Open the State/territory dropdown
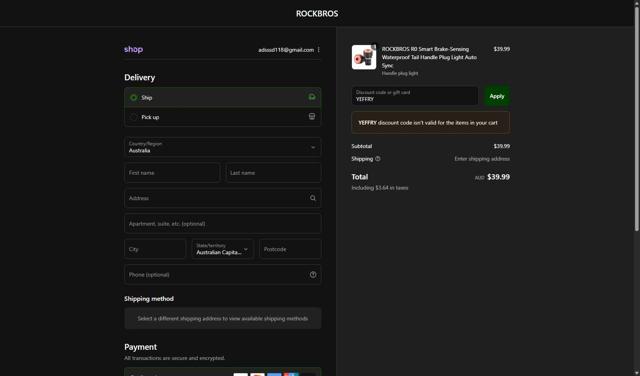640x376 pixels. tap(222, 249)
